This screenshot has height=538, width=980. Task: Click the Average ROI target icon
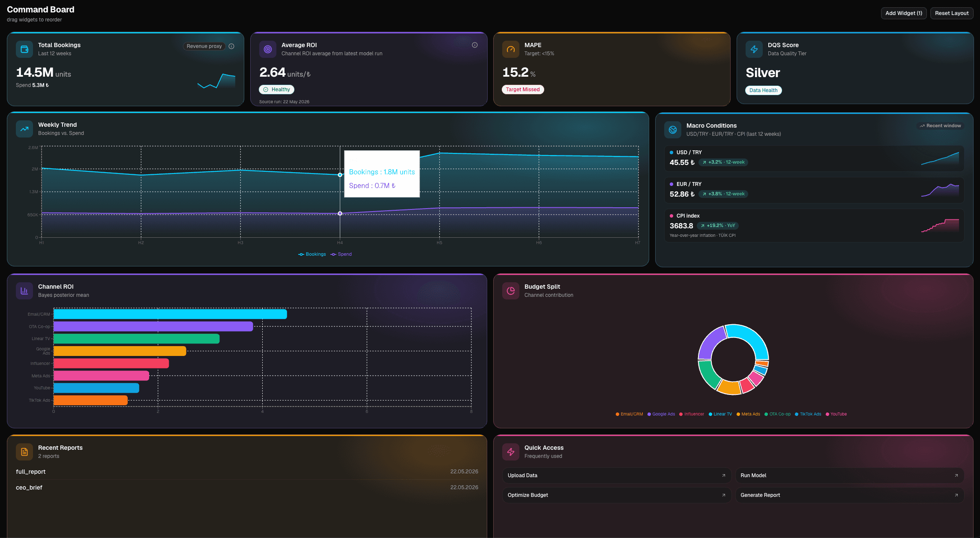pyautogui.click(x=268, y=49)
